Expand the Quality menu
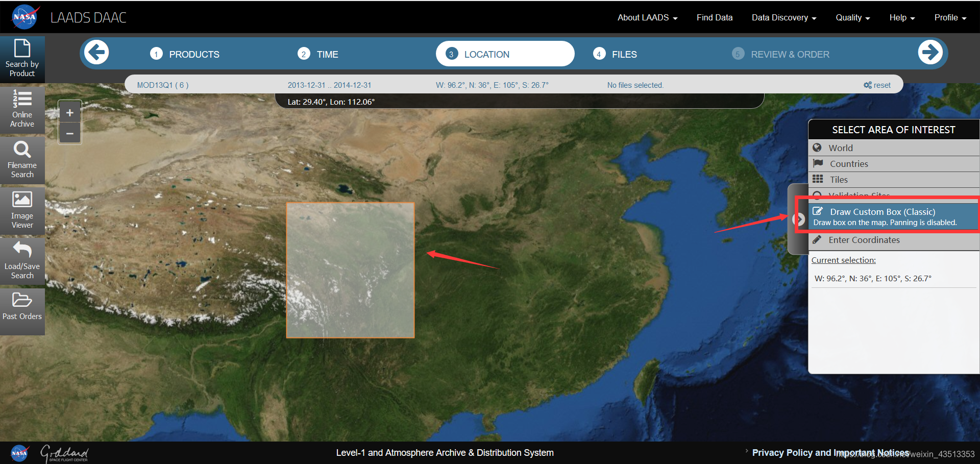The image size is (980, 464). pyautogui.click(x=853, y=17)
